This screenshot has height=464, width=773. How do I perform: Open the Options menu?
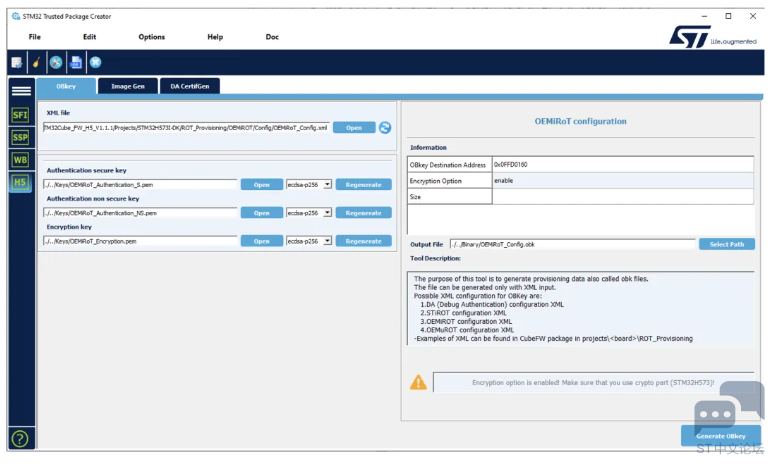tap(151, 37)
